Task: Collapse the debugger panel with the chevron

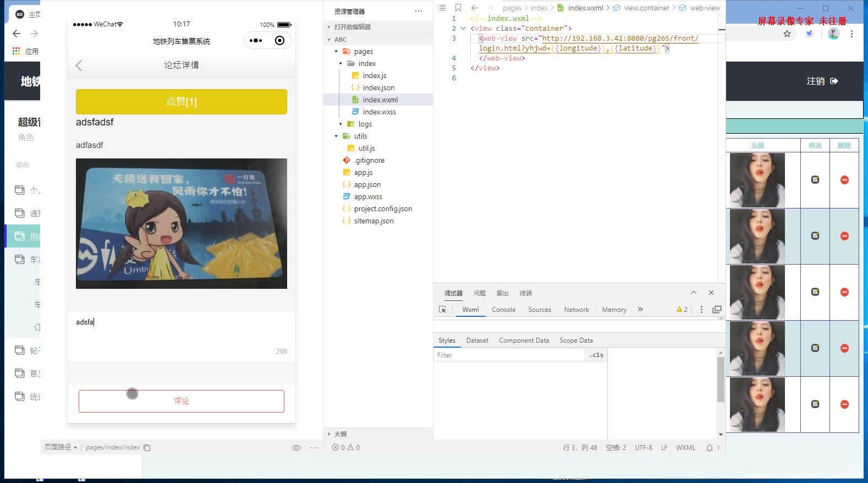Action: (694, 293)
